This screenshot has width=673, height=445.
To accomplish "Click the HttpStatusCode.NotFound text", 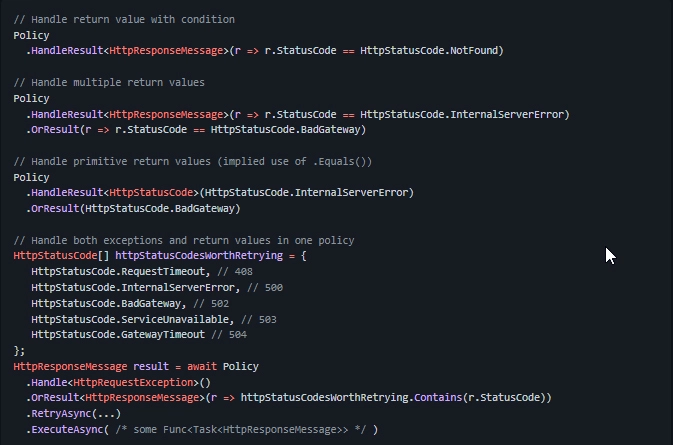I will click(431, 50).
